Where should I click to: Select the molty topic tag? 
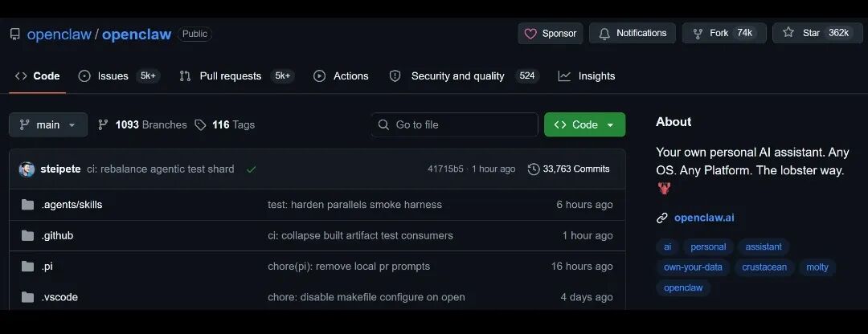tap(817, 267)
